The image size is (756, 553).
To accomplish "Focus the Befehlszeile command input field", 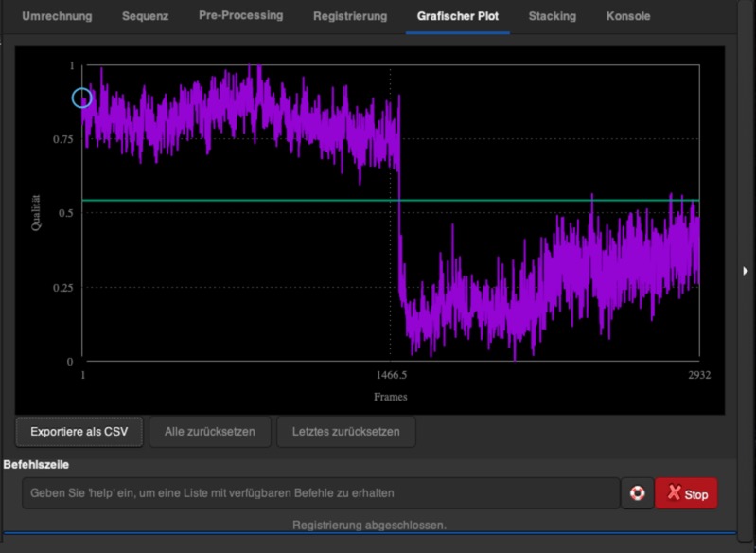I will (320, 493).
